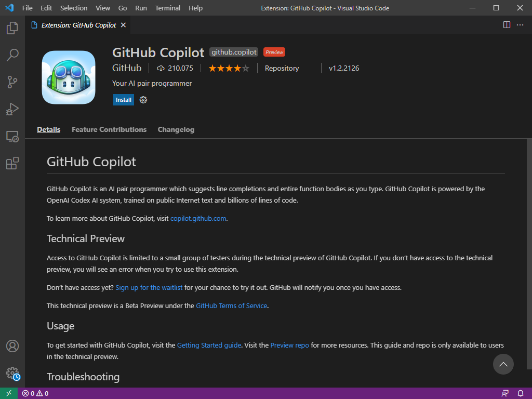Image resolution: width=532 pixels, height=399 pixels.
Task: Click the GitHub Copilot extension logo
Action: (69, 77)
